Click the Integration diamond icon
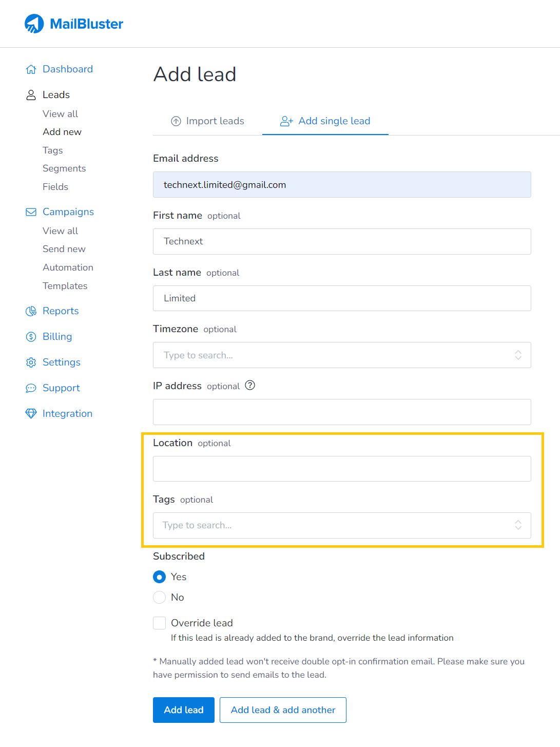 pyautogui.click(x=31, y=414)
